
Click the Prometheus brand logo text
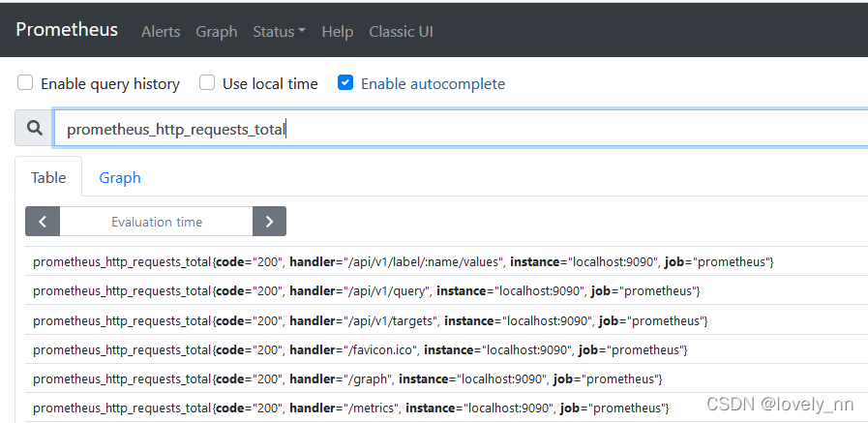pyautogui.click(x=67, y=29)
